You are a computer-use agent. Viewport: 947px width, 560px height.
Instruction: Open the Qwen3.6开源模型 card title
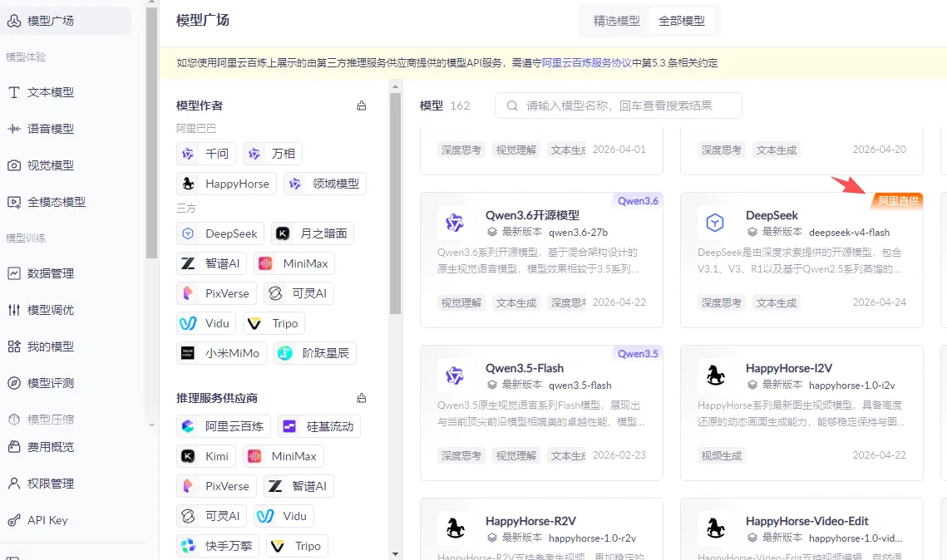(532, 215)
